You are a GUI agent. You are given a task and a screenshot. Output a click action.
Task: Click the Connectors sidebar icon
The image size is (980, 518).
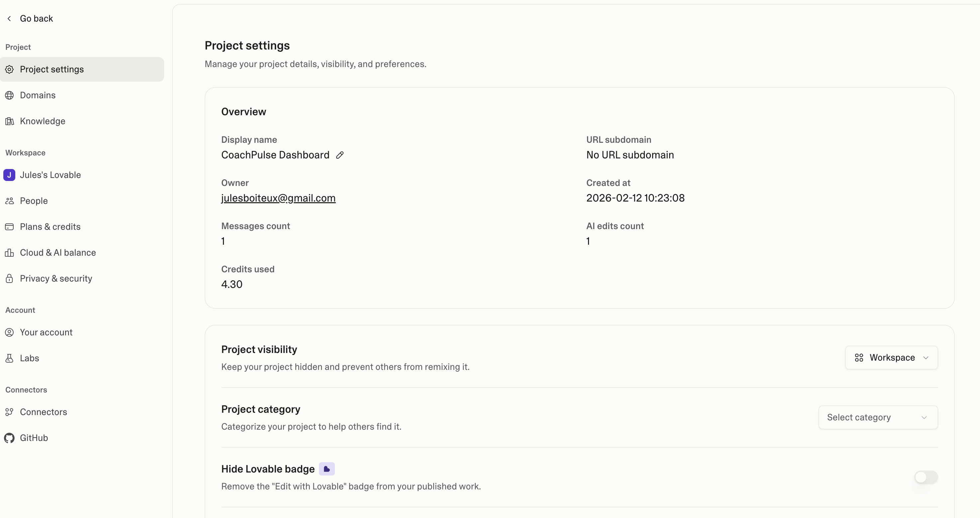point(10,412)
